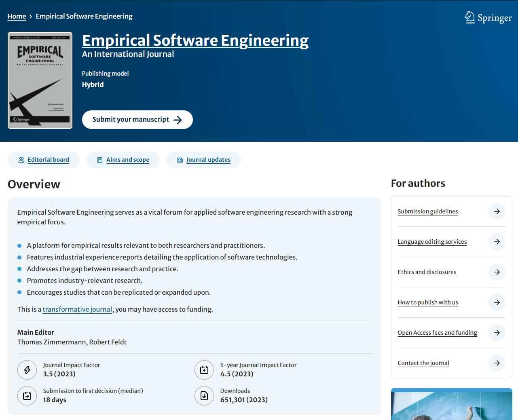Open Ethics and disclosures link
This screenshot has width=518, height=420.
(427, 272)
